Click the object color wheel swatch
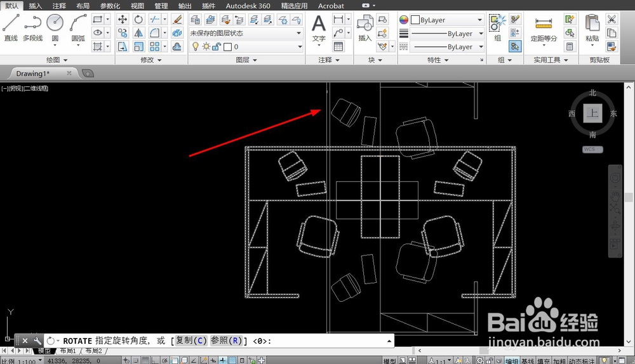 pos(404,20)
